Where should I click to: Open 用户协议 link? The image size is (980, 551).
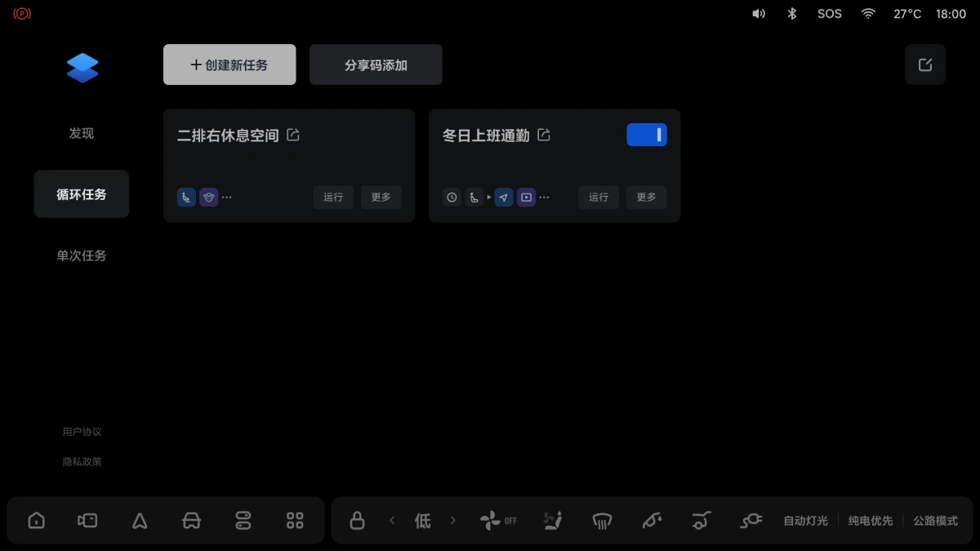click(82, 432)
